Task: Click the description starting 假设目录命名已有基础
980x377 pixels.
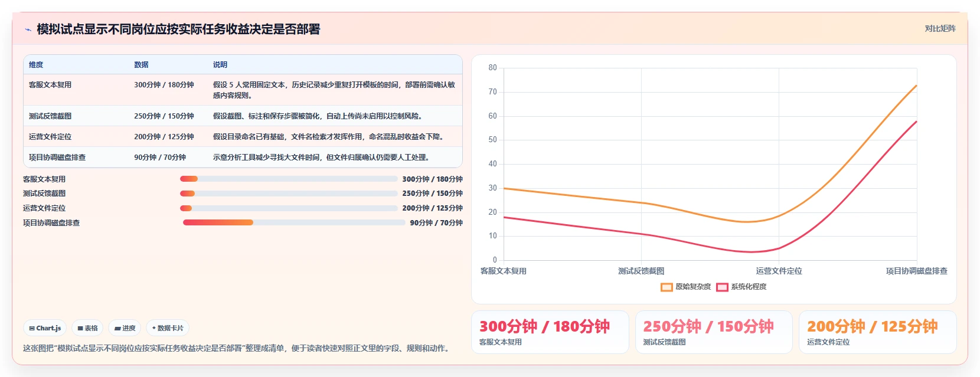Action: coord(329,137)
